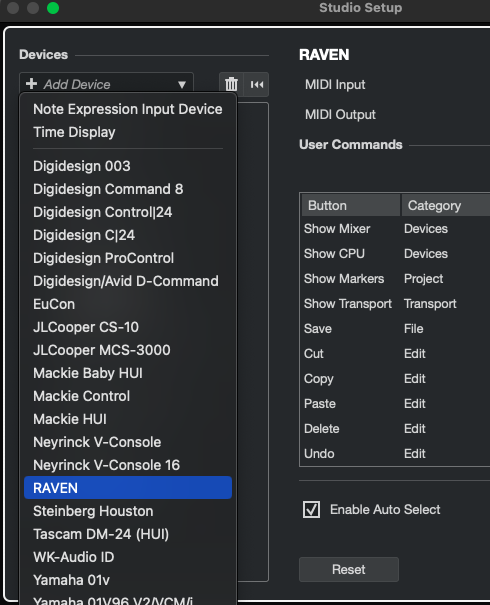Click Edit category for Cut
490x605 pixels.
coord(414,353)
